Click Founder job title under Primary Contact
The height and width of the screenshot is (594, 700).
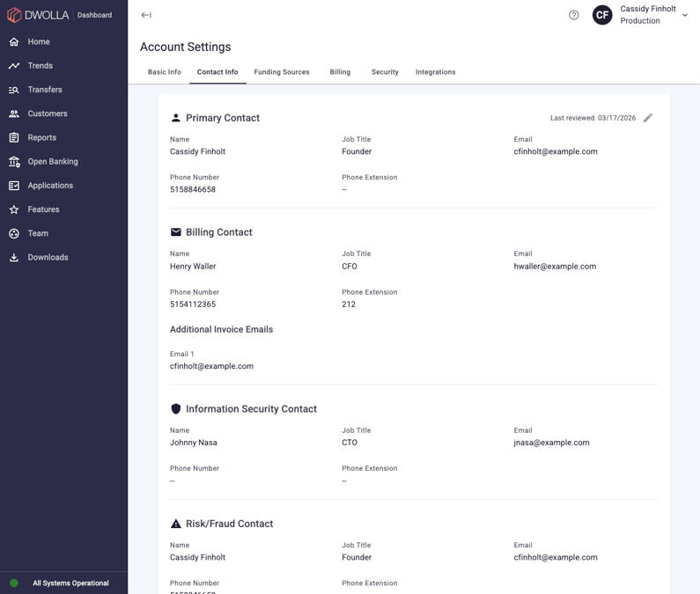click(357, 151)
